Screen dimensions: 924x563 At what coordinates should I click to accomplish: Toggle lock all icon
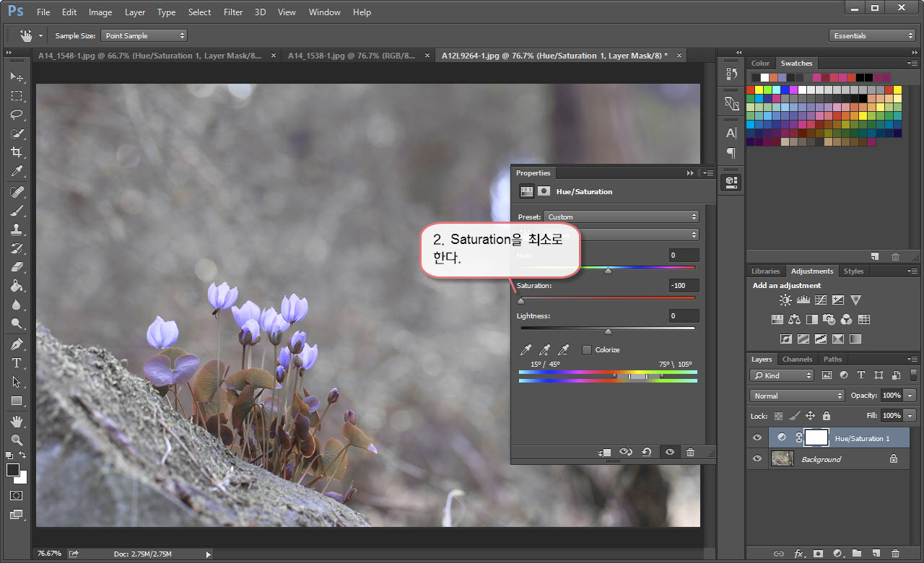pos(827,416)
